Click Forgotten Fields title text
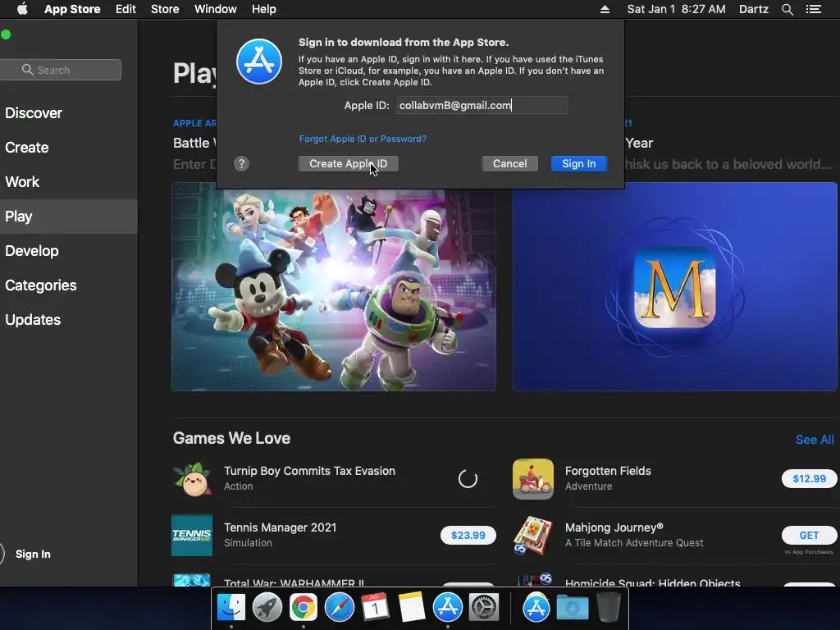 point(608,471)
